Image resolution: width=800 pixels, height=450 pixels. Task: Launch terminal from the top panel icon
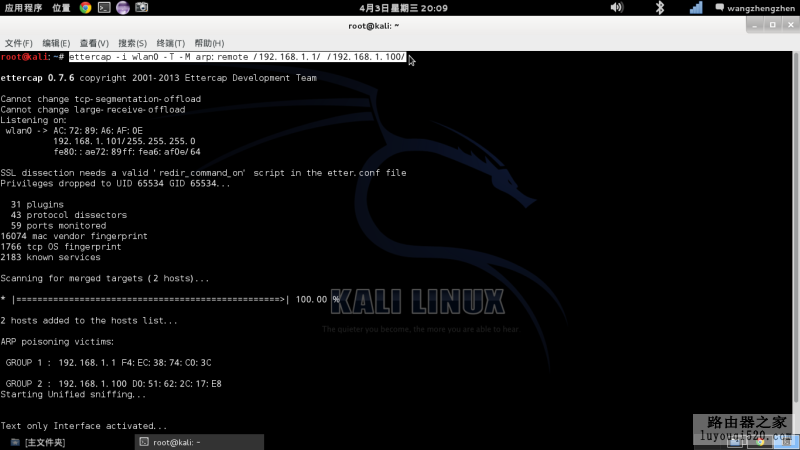tap(104, 8)
